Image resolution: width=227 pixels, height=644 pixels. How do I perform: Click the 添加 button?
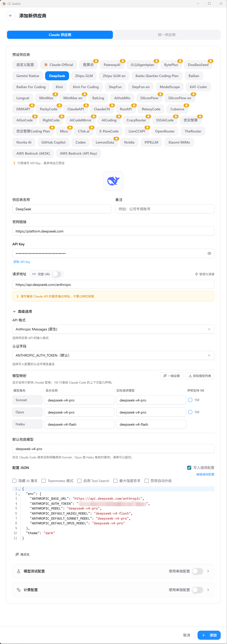coord(209,635)
